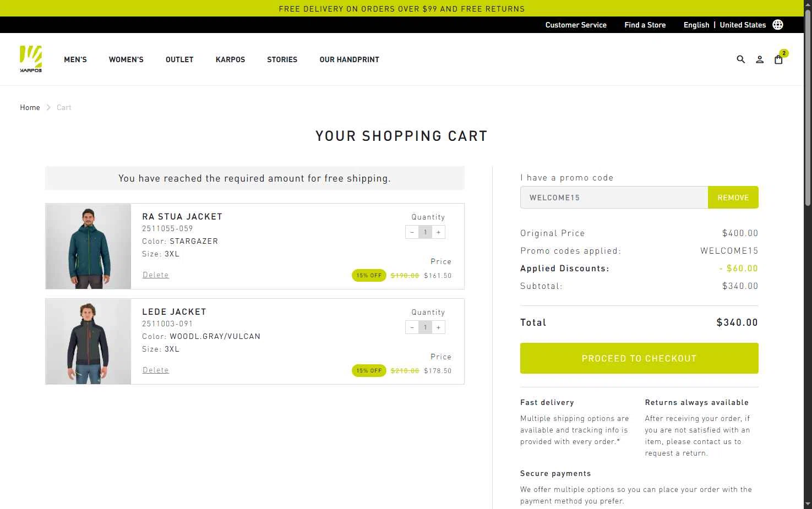
Task: Open the STORIES menu
Action: coord(282,59)
